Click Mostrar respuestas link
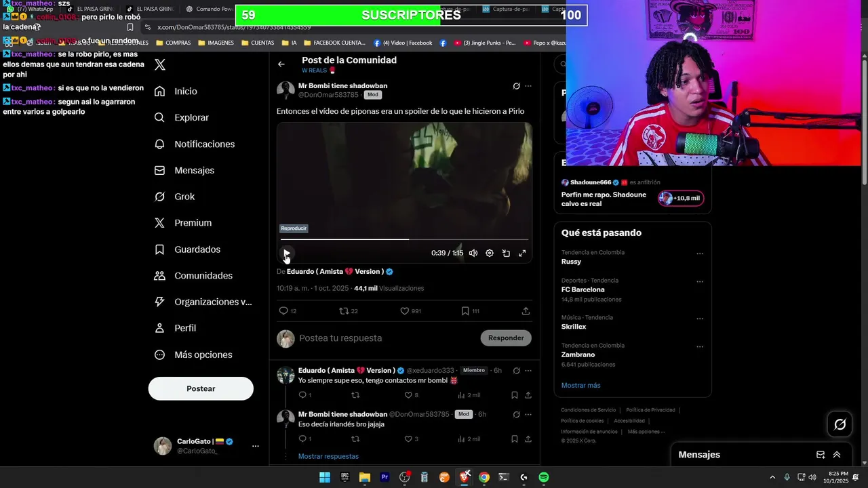This screenshot has height=488, width=868. pyautogui.click(x=328, y=456)
